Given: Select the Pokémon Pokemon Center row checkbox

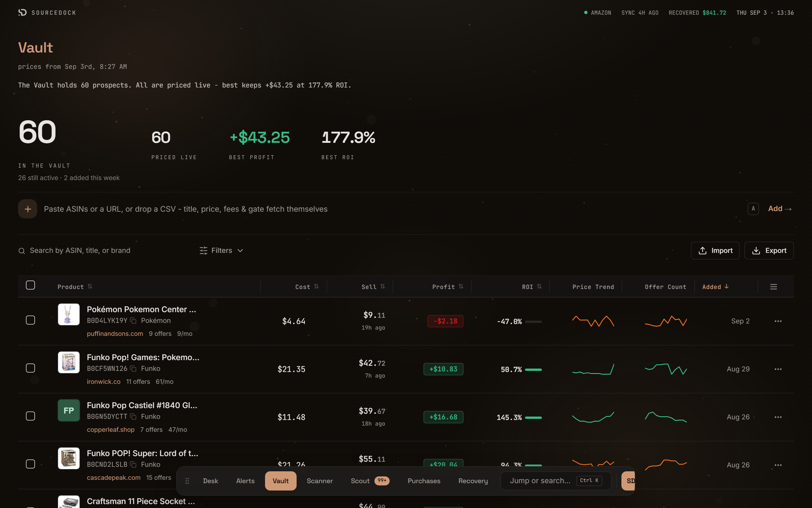Looking at the screenshot, I should tap(30, 320).
